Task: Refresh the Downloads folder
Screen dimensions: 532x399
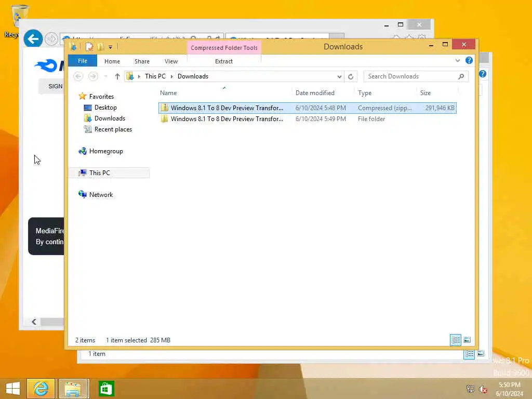Action: click(x=351, y=77)
